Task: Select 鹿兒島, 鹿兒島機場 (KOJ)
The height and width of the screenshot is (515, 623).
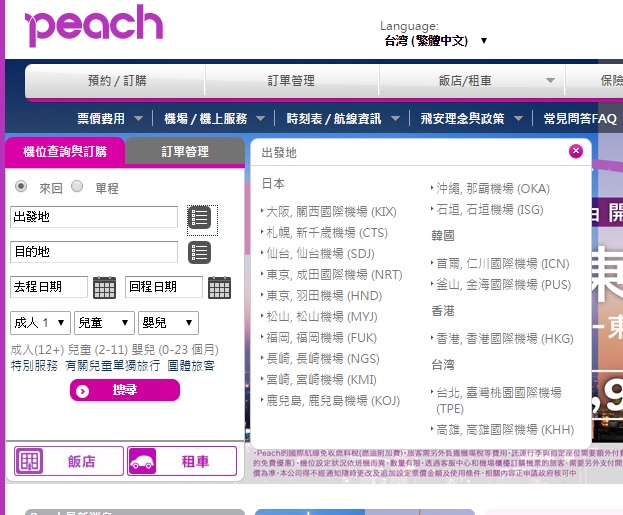Action: [x=333, y=401]
